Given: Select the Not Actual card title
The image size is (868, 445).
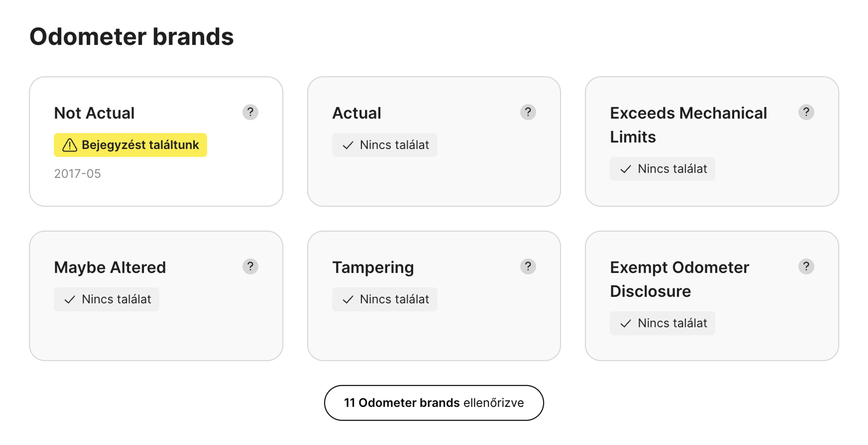Looking at the screenshot, I should (x=94, y=113).
